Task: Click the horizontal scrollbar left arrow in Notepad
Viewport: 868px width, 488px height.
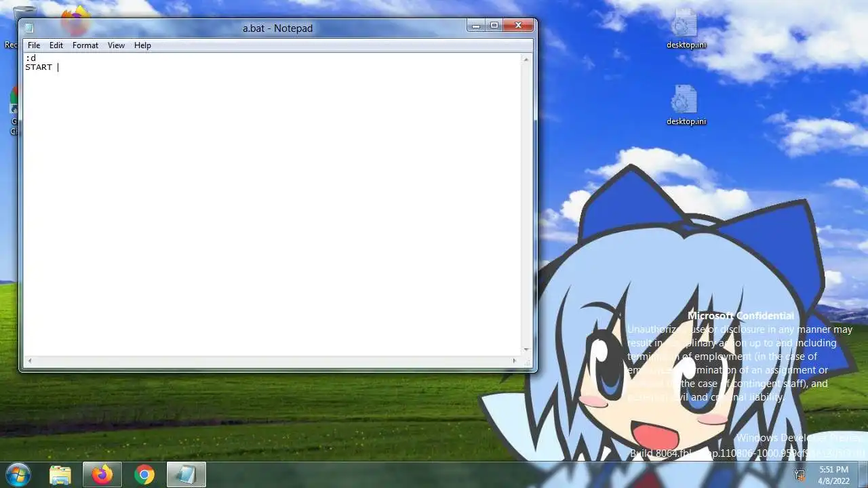Action: (28, 361)
